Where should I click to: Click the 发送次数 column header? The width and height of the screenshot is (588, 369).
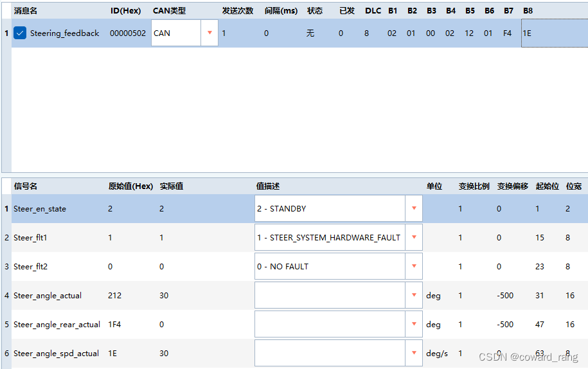click(237, 10)
